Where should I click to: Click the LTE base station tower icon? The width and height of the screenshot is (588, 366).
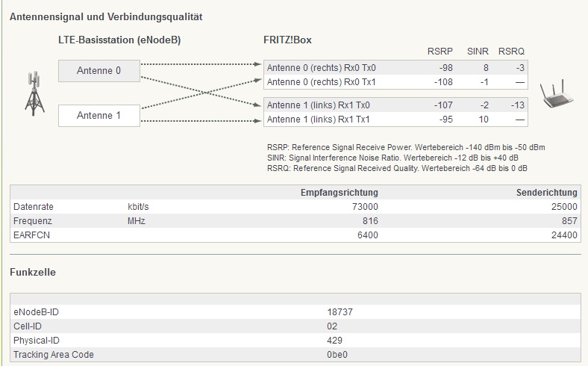pyautogui.click(x=34, y=93)
